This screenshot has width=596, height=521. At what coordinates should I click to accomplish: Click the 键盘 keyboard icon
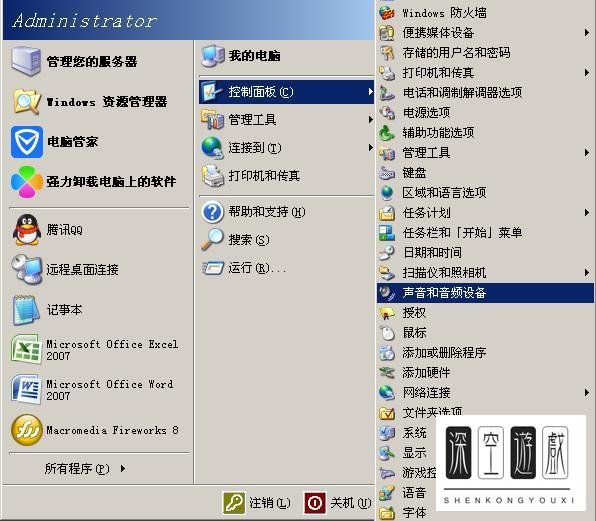click(x=387, y=173)
